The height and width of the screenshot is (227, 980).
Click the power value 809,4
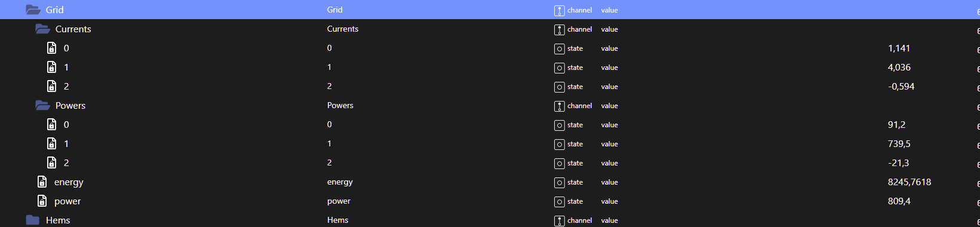pos(899,201)
